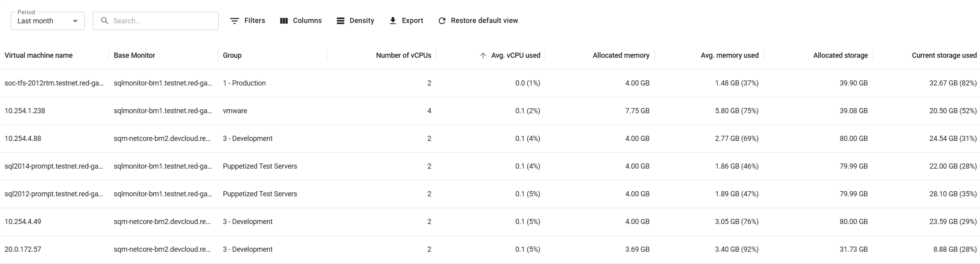Type in the Search field
980x264 pixels.
click(x=162, y=21)
